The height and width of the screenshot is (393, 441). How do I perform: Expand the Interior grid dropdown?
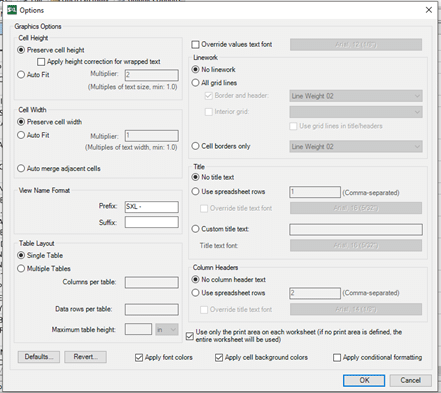(356, 112)
